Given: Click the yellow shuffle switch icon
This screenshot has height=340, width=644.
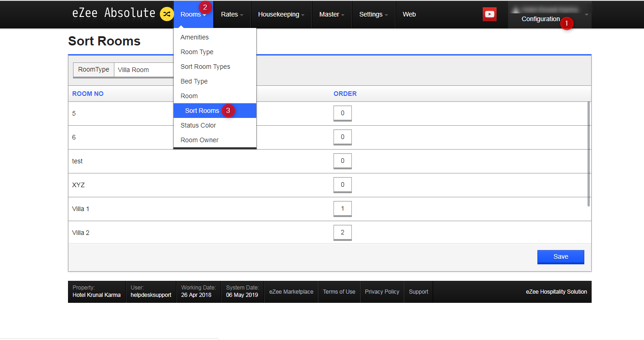Looking at the screenshot, I should (x=166, y=14).
